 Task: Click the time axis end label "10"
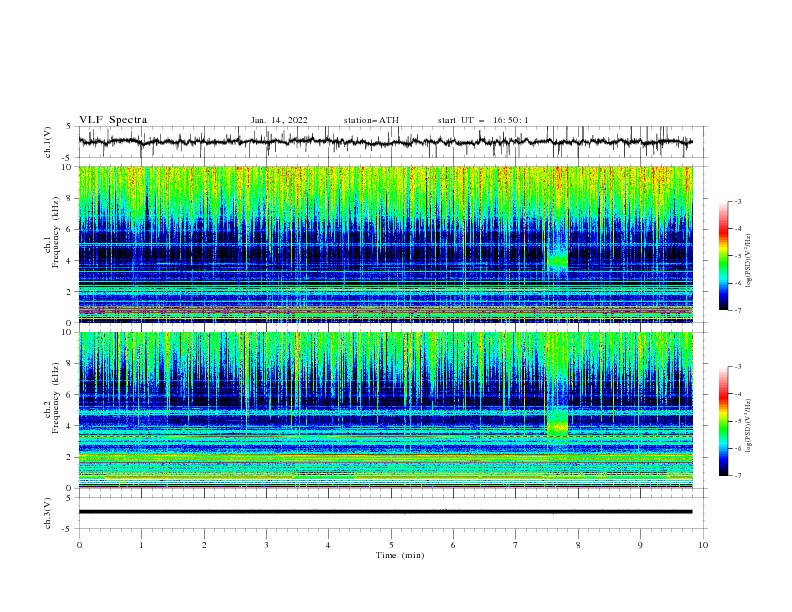point(703,545)
